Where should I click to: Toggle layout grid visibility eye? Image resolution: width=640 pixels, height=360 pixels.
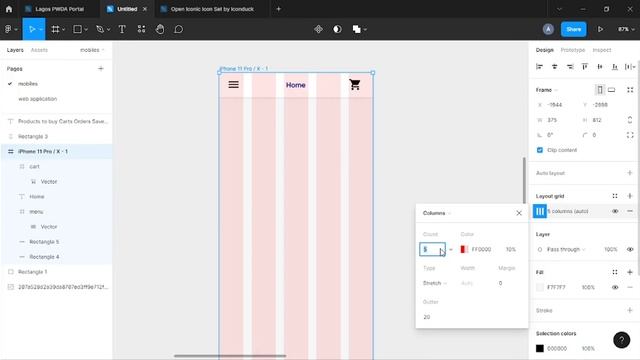coord(615,211)
